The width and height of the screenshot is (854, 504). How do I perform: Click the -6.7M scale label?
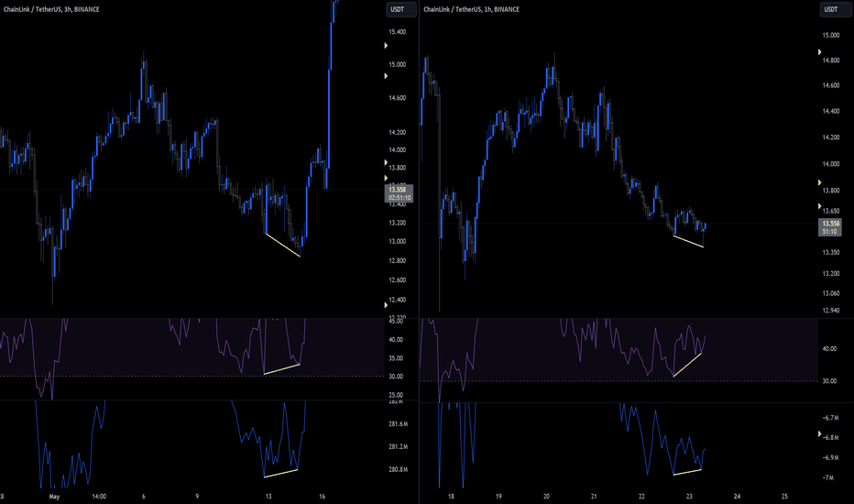[x=830, y=418]
